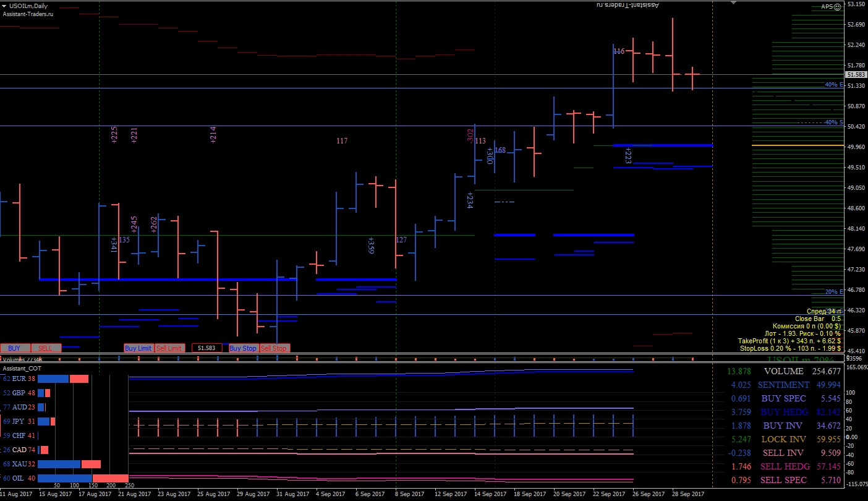Place a Buy Stop order
Screen dimensions: 868x501
tap(243, 348)
